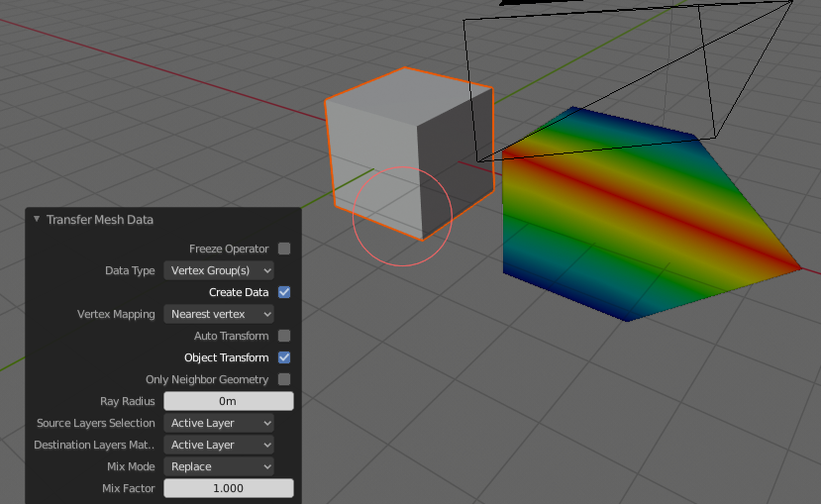The width and height of the screenshot is (821, 504).
Task: Click the Transfer Mesh Data title
Action: (x=99, y=220)
